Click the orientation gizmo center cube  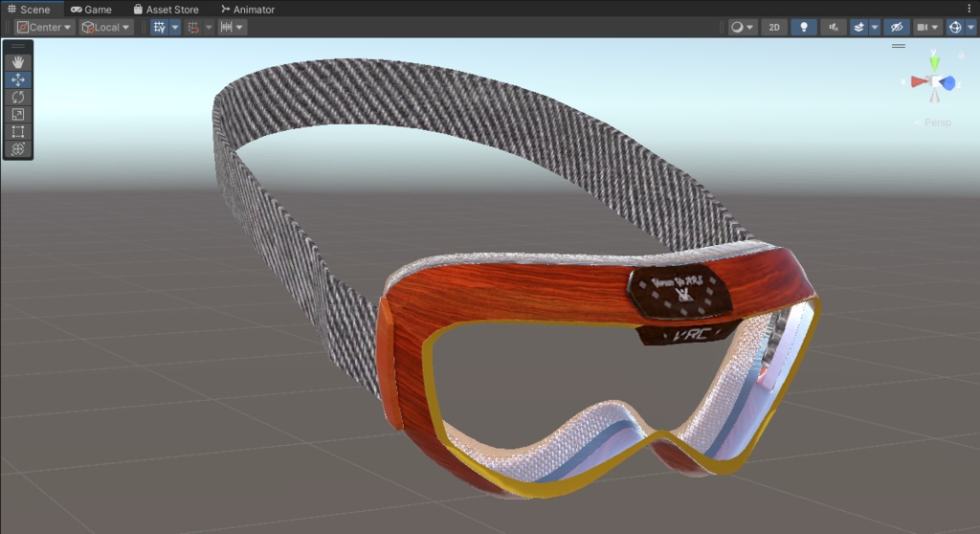pyautogui.click(x=935, y=82)
